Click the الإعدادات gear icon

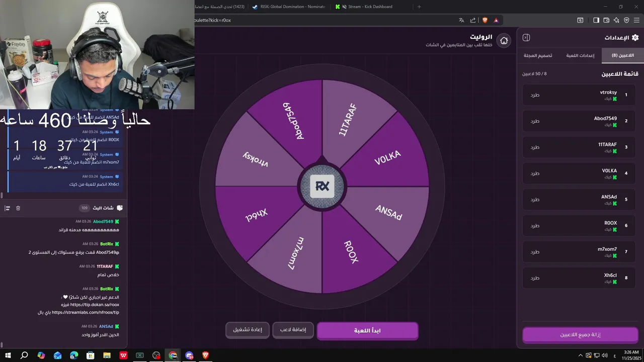pyautogui.click(x=635, y=38)
